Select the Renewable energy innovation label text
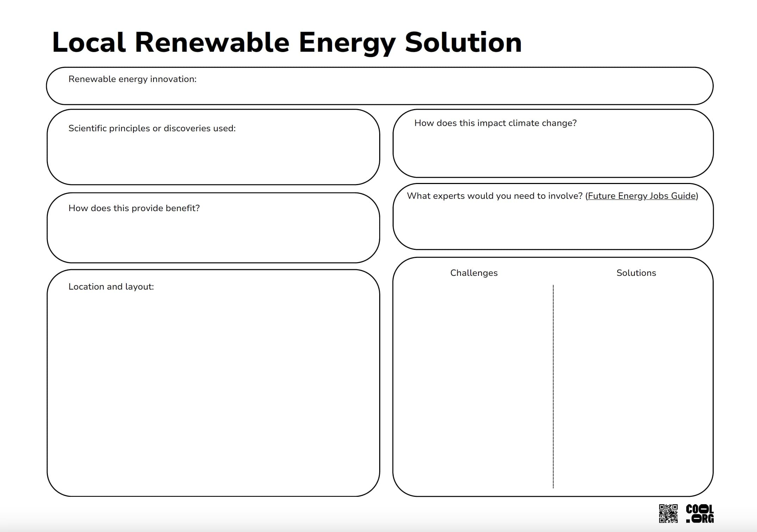The image size is (757, 532). 133,79
